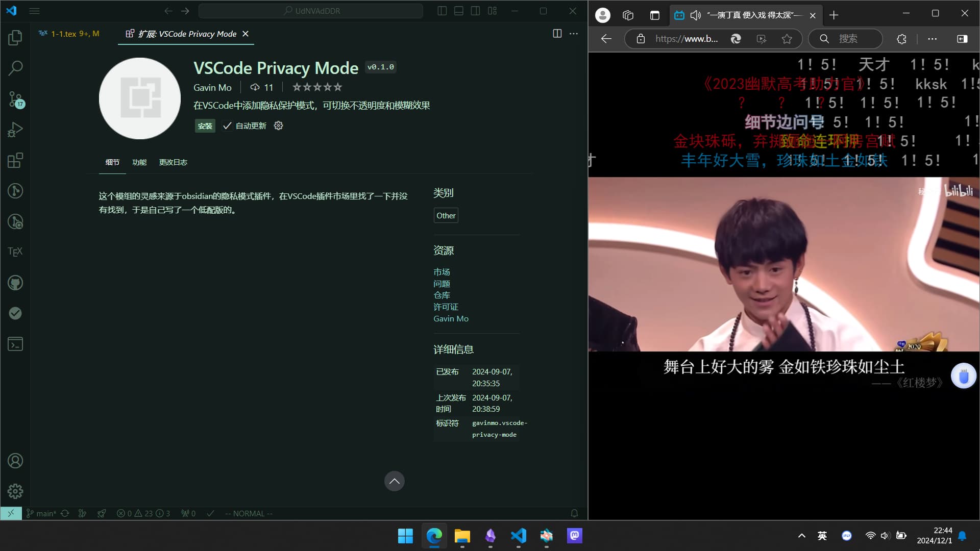Open the terminal-like panel icon in activity bar

pos(15,344)
